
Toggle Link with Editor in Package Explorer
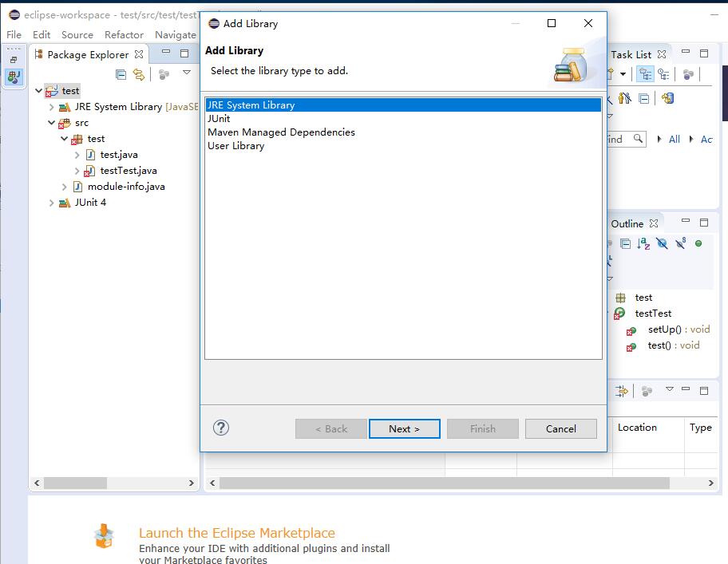[139, 74]
